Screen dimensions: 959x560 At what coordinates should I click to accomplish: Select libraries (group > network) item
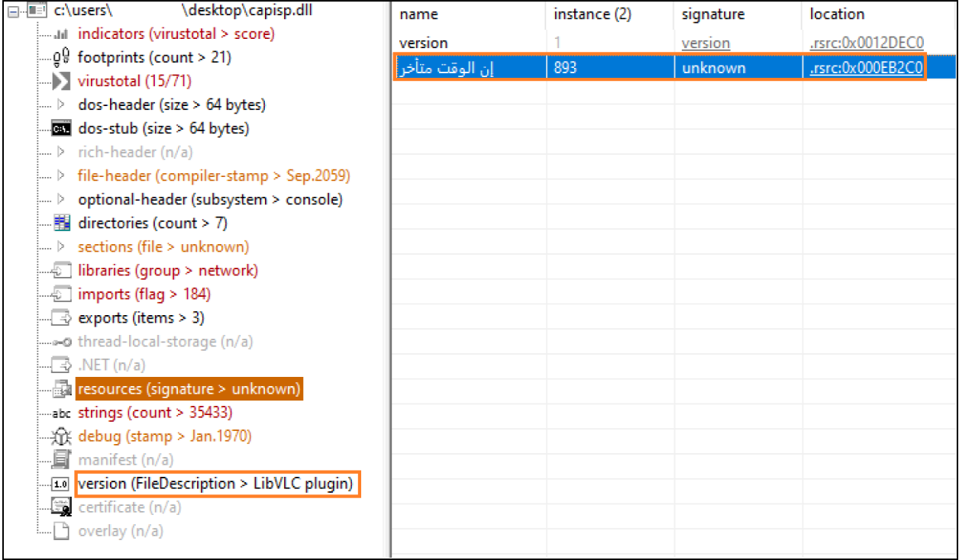167,271
